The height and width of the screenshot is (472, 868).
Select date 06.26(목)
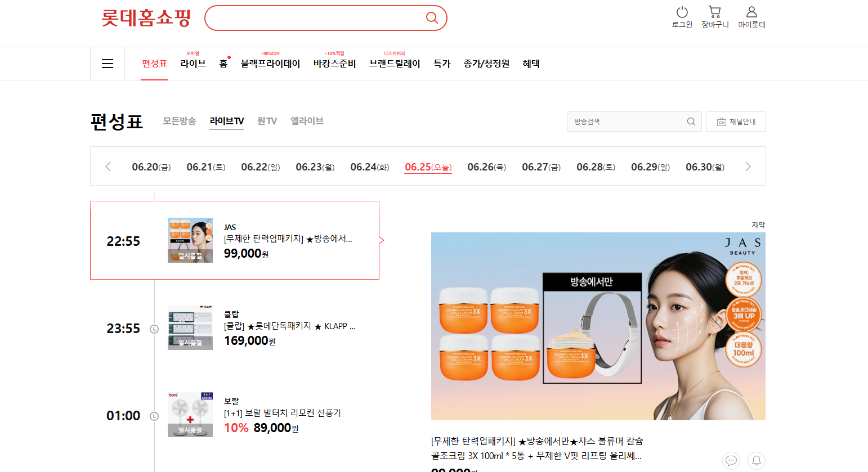click(487, 167)
